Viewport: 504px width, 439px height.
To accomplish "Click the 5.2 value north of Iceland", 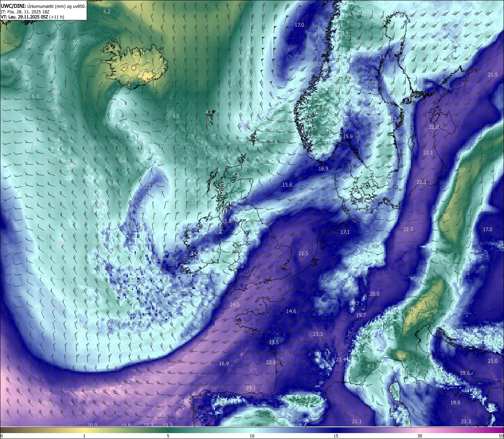I will pos(107,12).
